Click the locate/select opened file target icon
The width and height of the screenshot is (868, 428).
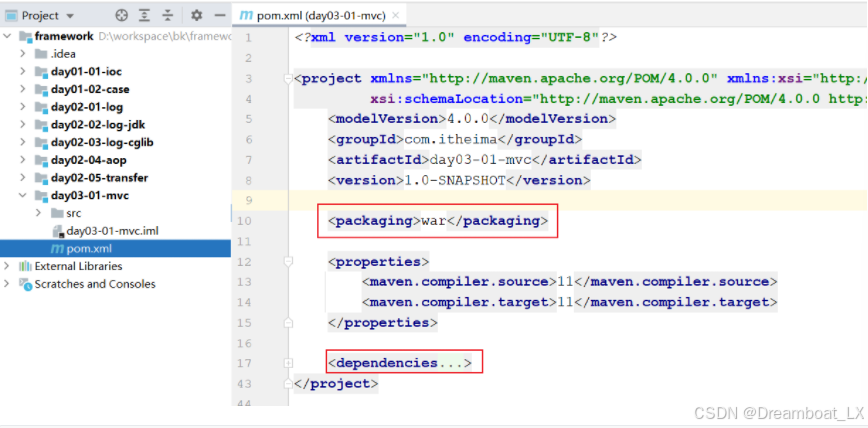click(122, 16)
